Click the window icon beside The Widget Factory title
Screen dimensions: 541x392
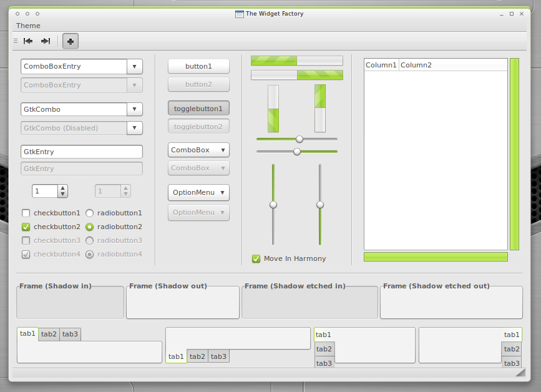coord(239,14)
